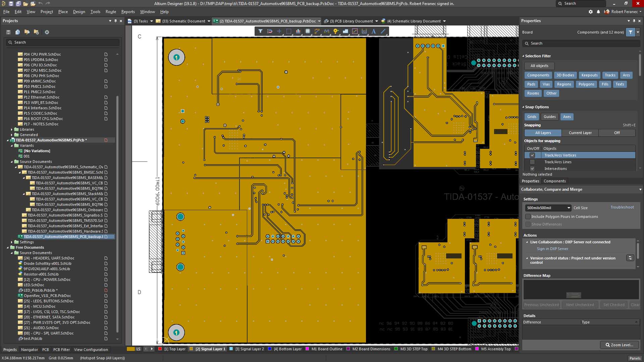Choose the rectangular selection tool icon
Viewport: 644px width, 362px height.
(288, 31)
